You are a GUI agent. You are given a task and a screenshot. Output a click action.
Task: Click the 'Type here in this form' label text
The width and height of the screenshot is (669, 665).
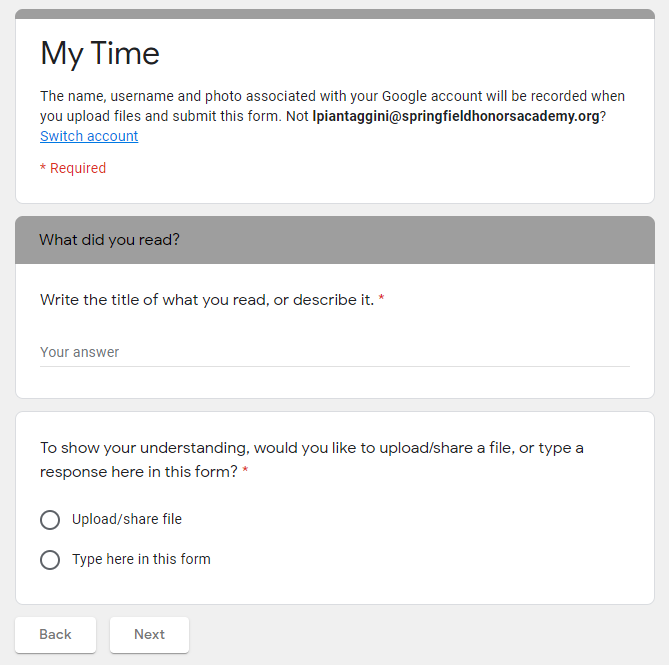(141, 559)
